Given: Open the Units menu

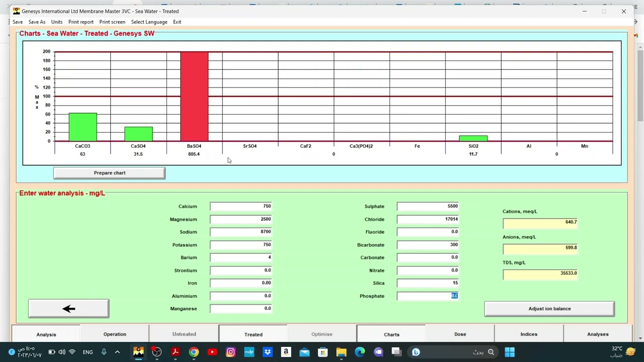Looking at the screenshot, I should pyautogui.click(x=57, y=22).
